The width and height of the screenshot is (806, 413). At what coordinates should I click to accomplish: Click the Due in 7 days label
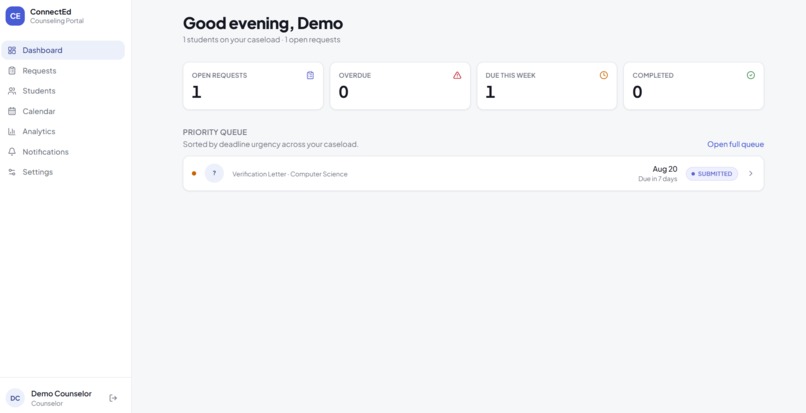click(657, 179)
